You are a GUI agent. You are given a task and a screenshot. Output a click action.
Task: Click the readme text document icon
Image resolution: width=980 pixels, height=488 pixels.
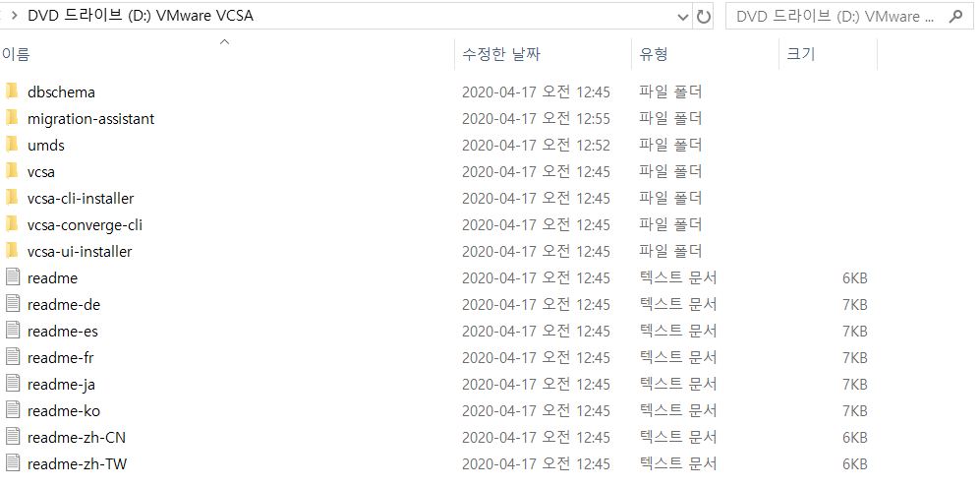(13, 277)
